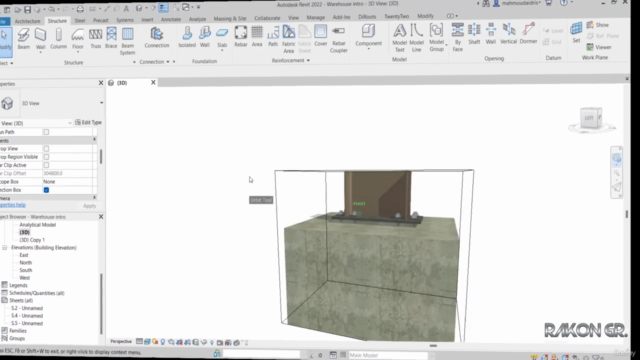Enable the Crop View checkbox

pyautogui.click(x=46, y=149)
